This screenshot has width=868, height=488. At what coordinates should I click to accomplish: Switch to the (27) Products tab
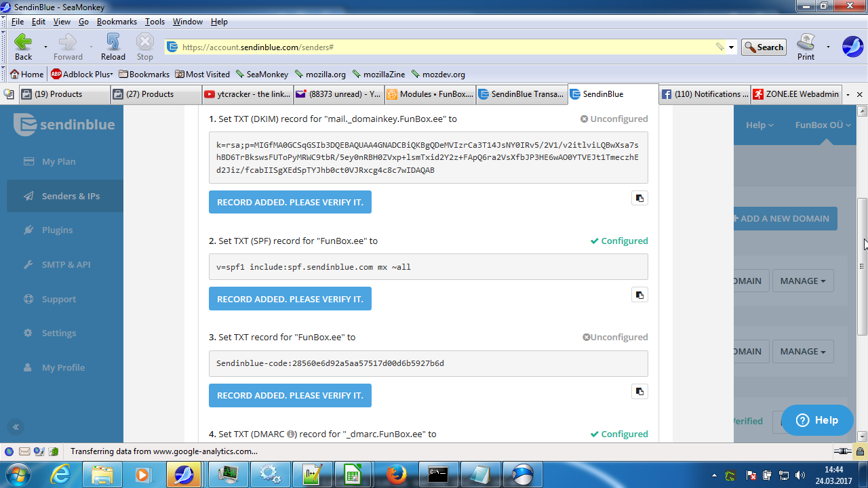(x=156, y=94)
